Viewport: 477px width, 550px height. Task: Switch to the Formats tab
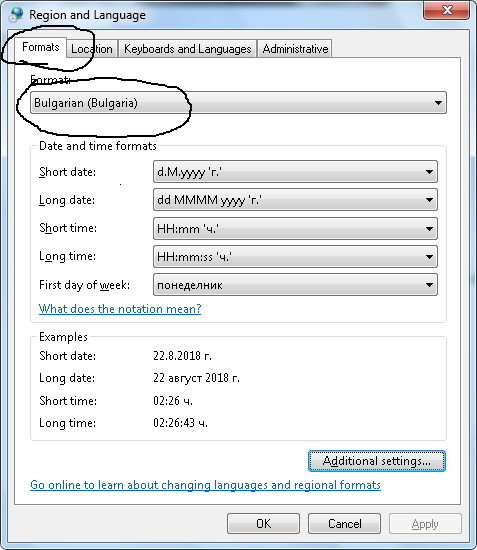(40, 47)
